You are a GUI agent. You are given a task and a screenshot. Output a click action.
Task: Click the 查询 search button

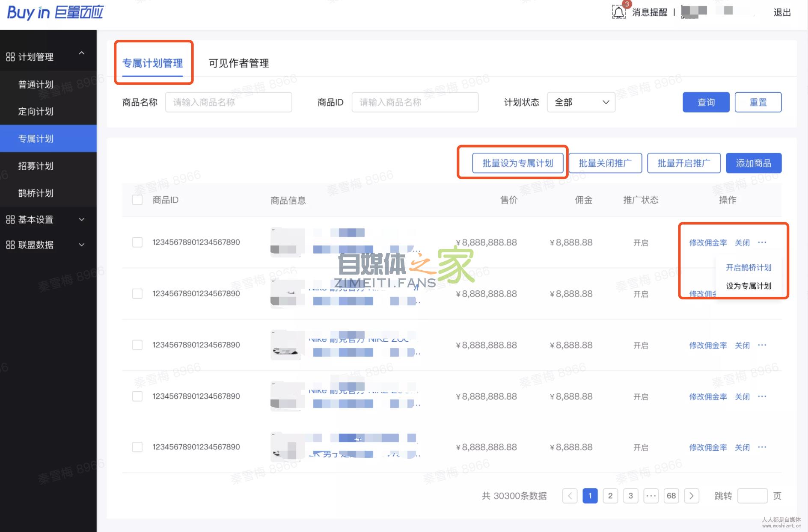pos(706,102)
